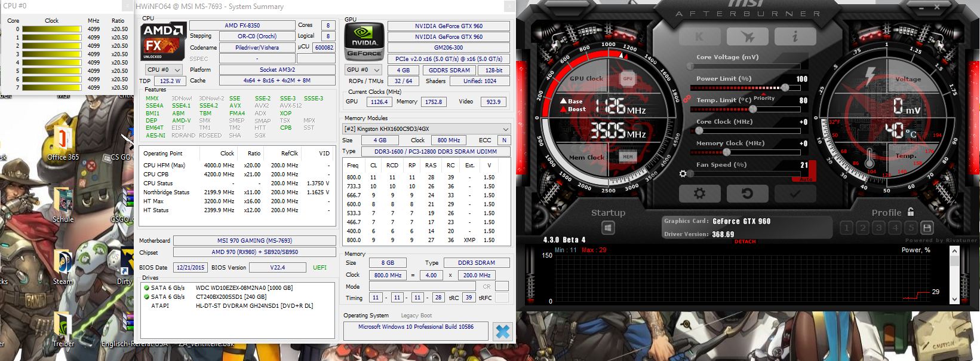Click the OC Scanner airplane icon
This screenshot has width=980, height=361.
(747, 36)
